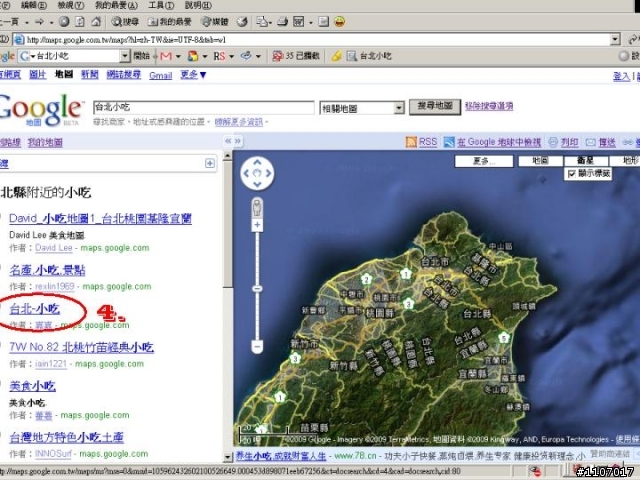Image resolution: width=640 pixels, height=480 pixels.
Task: Open the 台北-小吃 result link
Action: click(x=35, y=309)
